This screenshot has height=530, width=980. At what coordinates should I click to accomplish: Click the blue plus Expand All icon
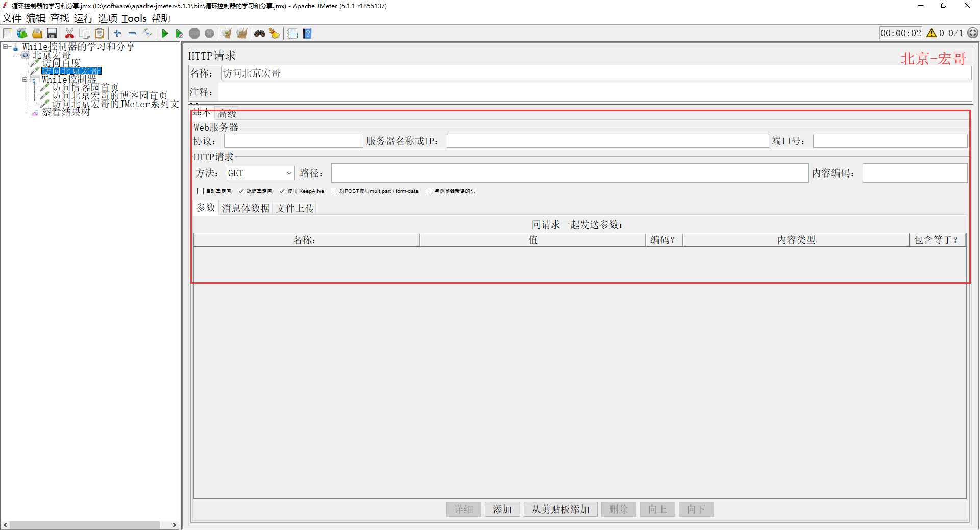117,33
